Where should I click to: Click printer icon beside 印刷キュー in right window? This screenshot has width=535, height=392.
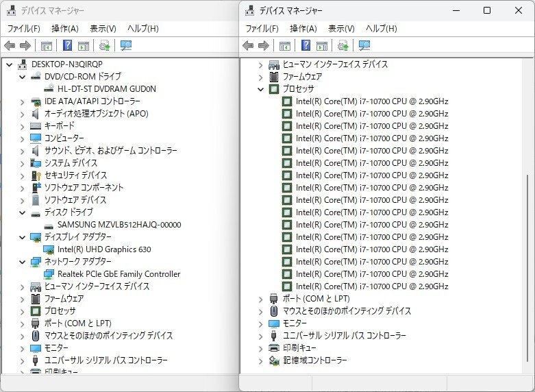274,348
